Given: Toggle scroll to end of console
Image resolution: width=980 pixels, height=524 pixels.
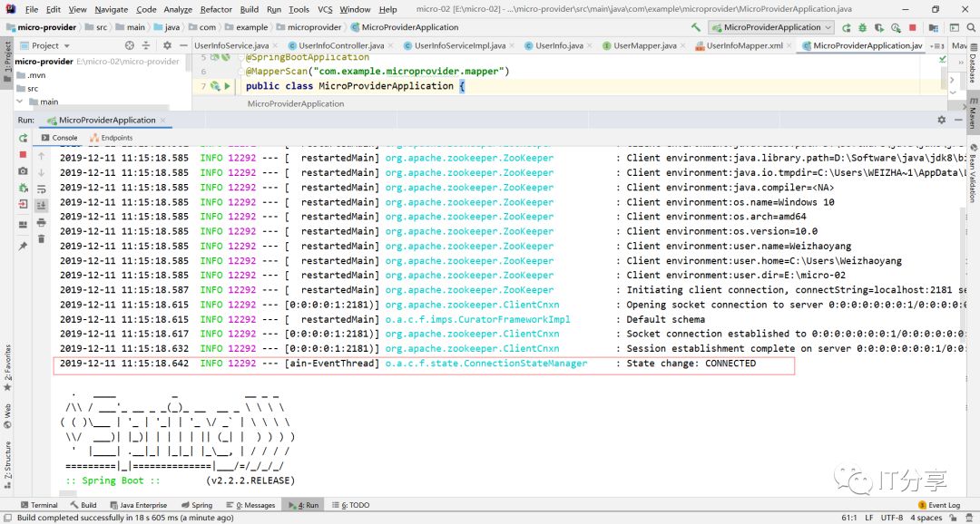Looking at the screenshot, I should pyautogui.click(x=41, y=206).
